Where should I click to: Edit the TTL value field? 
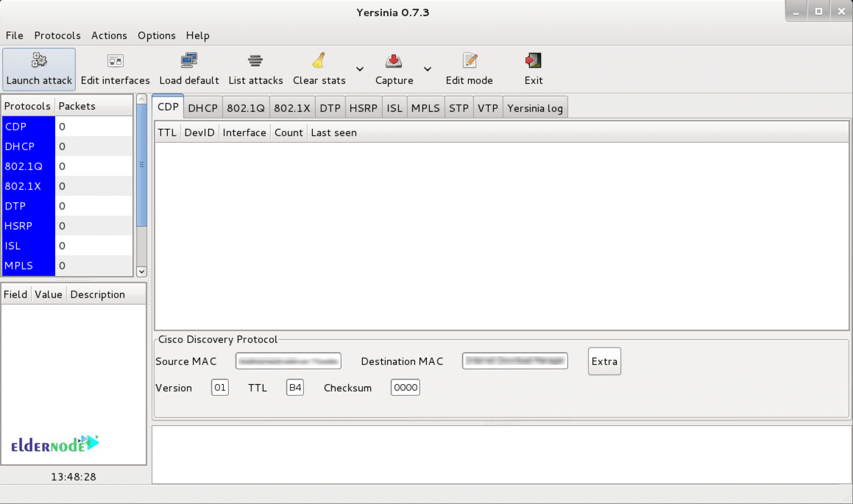click(x=294, y=387)
